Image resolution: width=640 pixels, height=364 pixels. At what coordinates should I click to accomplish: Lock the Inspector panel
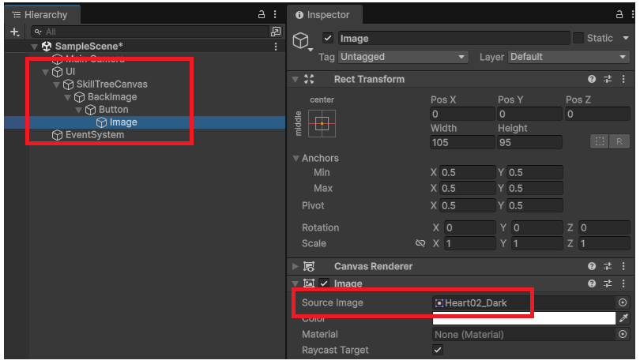pyautogui.click(x=619, y=15)
